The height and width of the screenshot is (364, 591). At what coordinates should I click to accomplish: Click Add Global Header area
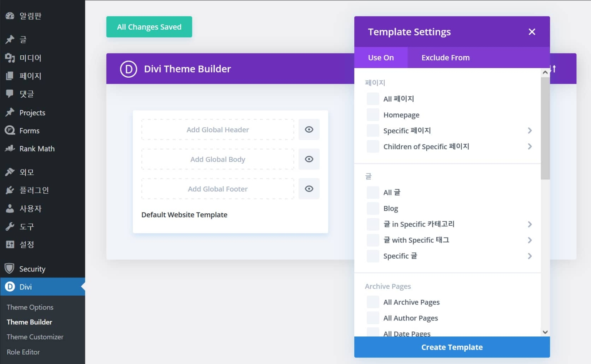click(x=218, y=130)
